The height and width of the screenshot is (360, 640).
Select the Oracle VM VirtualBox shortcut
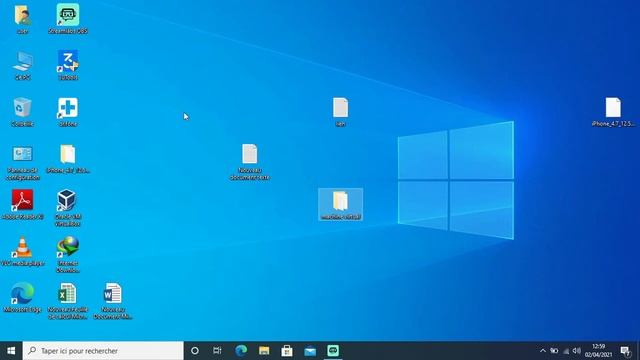pyautogui.click(x=68, y=209)
